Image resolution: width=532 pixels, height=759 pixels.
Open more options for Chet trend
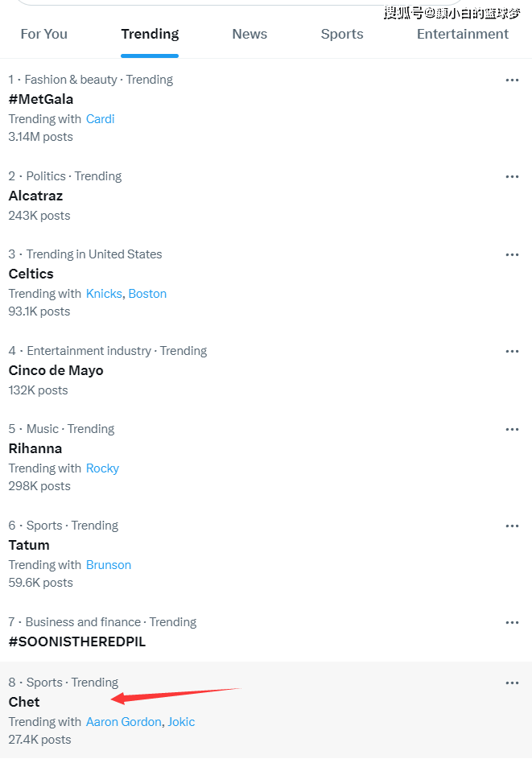(x=512, y=683)
